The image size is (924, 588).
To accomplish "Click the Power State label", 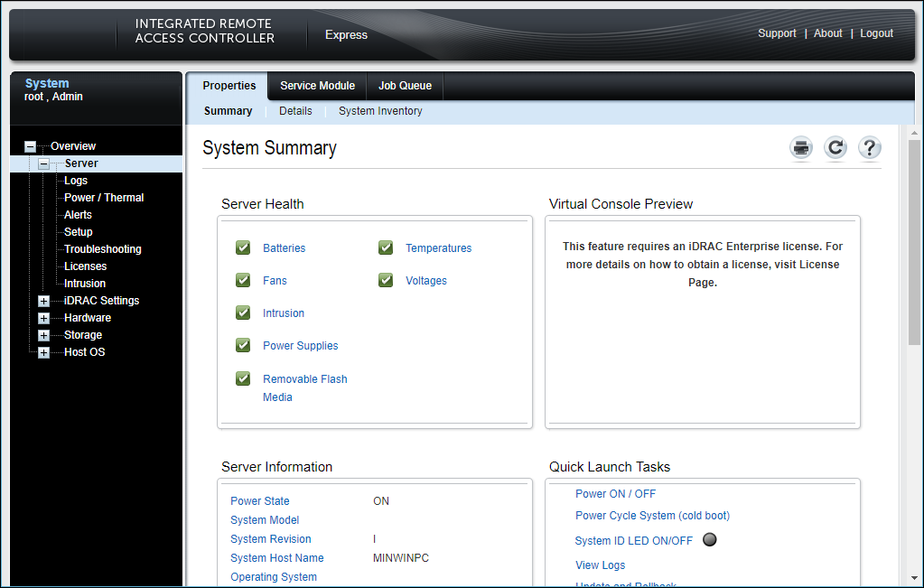I will (260, 500).
